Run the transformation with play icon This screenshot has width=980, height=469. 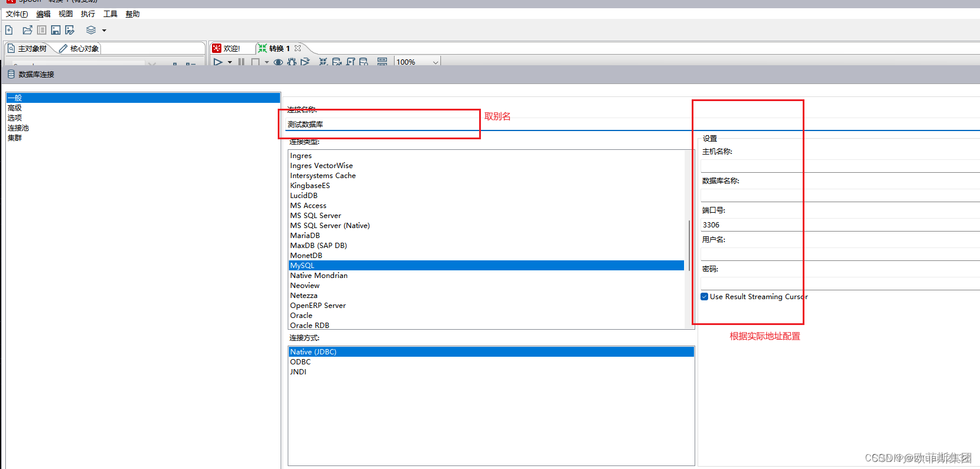pyautogui.click(x=218, y=62)
